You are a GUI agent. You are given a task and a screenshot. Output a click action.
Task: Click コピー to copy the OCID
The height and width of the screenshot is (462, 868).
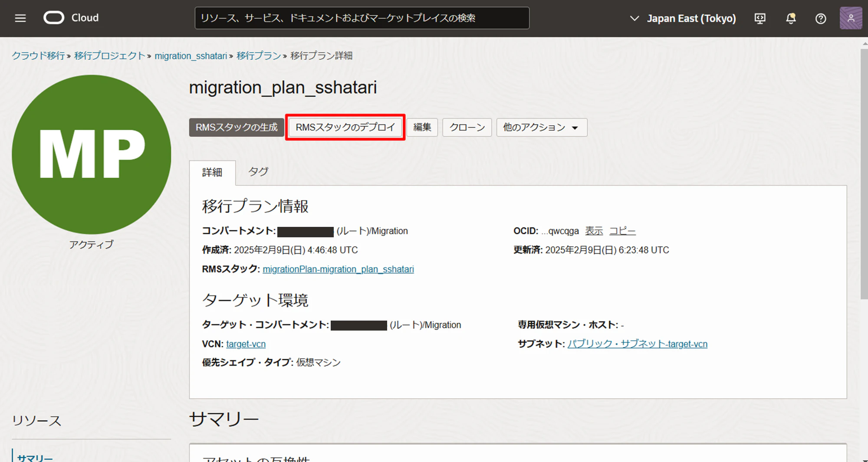[622, 231]
